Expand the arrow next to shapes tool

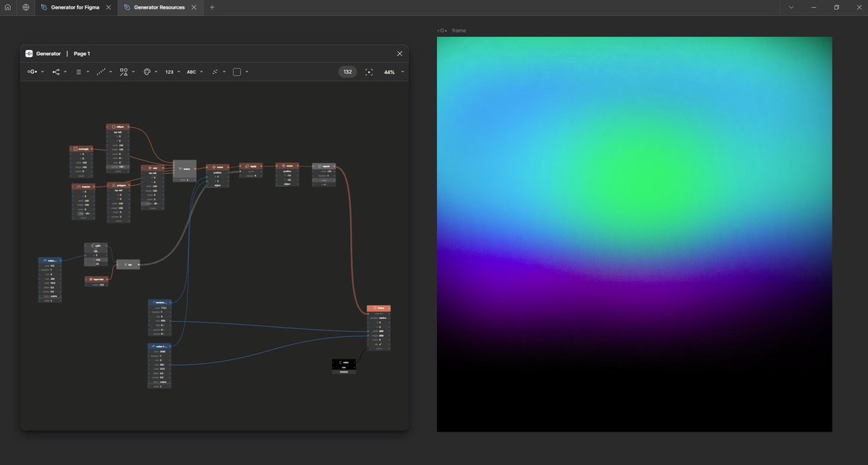(x=133, y=72)
